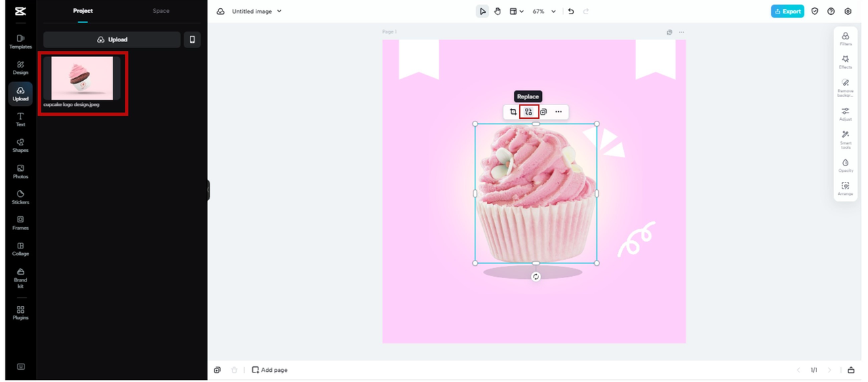Switch to the Space tab
This screenshot has height=382, width=868.
pyautogui.click(x=161, y=11)
